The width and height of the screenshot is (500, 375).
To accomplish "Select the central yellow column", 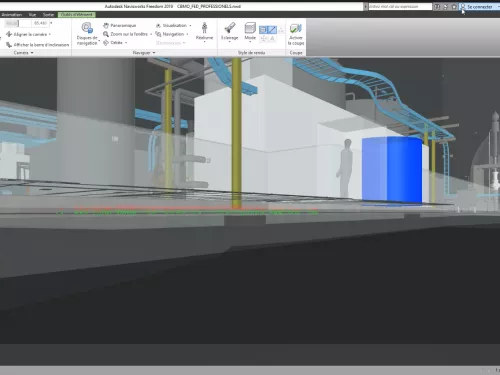I will pos(236,133).
